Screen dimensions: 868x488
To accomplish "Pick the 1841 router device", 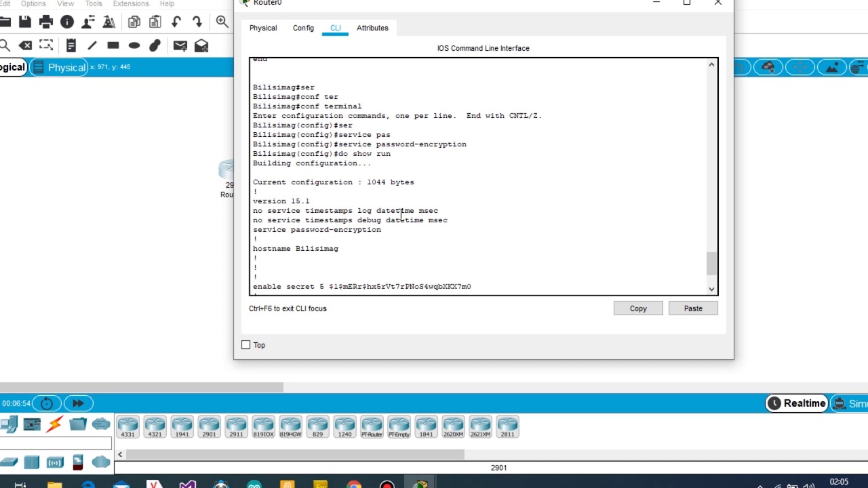I will (426, 427).
